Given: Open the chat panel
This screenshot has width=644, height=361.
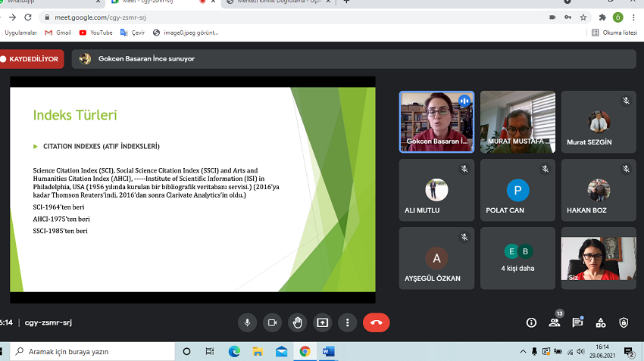Looking at the screenshot, I should [x=577, y=322].
